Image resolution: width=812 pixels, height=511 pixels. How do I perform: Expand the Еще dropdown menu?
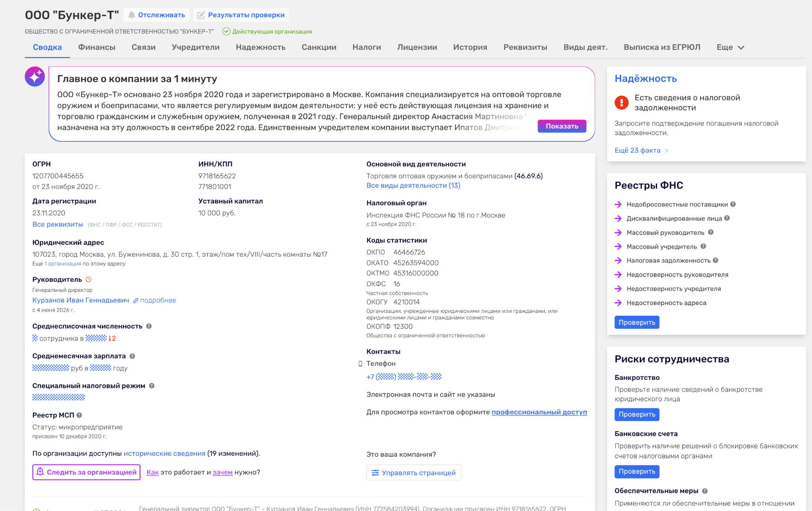point(730,47)
